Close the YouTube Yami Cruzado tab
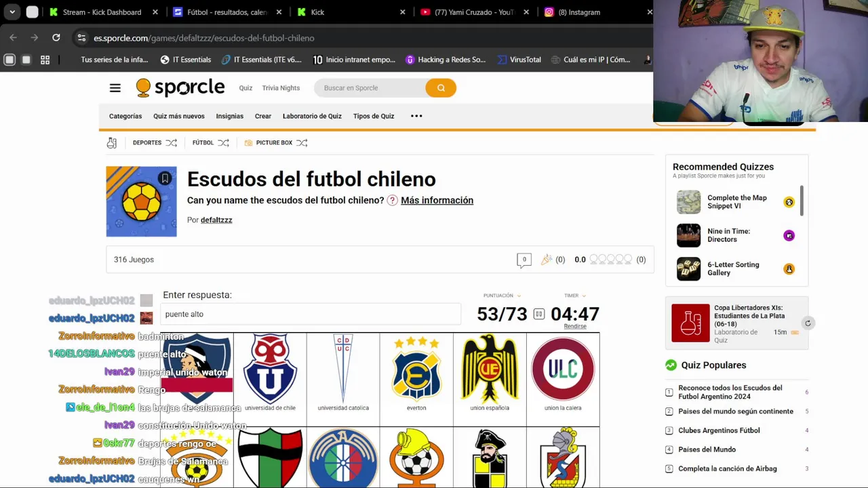868x488 pixels. (x=526, y=12)
